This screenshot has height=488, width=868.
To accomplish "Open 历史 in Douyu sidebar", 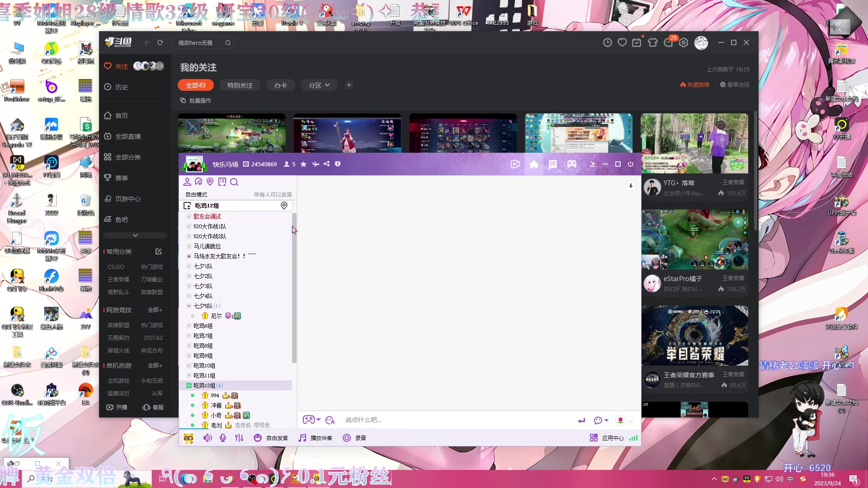I will click(116, 87).
